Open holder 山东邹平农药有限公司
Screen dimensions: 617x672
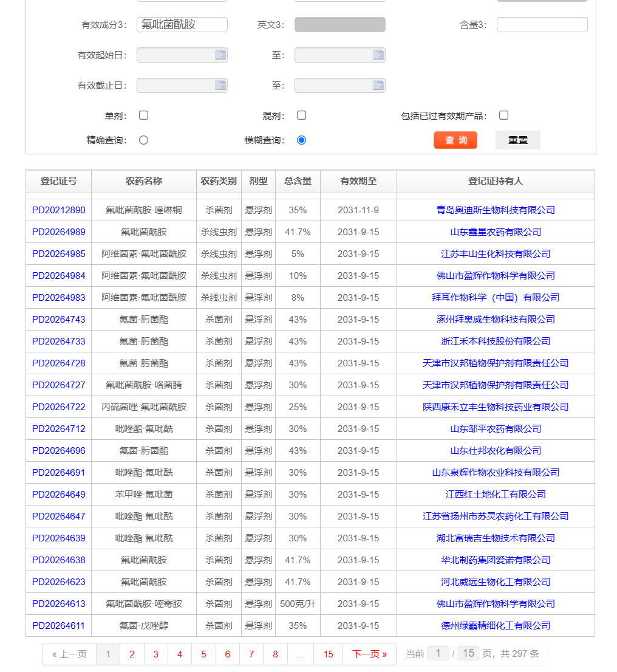click(496, 428)
